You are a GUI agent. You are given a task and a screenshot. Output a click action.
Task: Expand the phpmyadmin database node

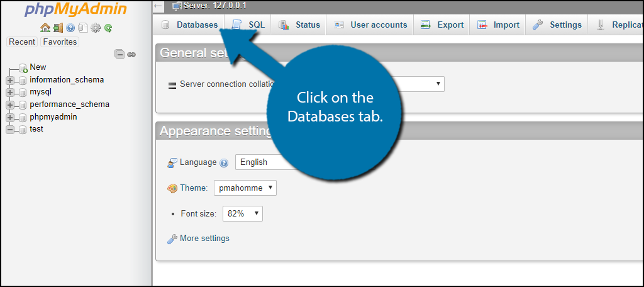pyautogui.click(x=10, y=118)
